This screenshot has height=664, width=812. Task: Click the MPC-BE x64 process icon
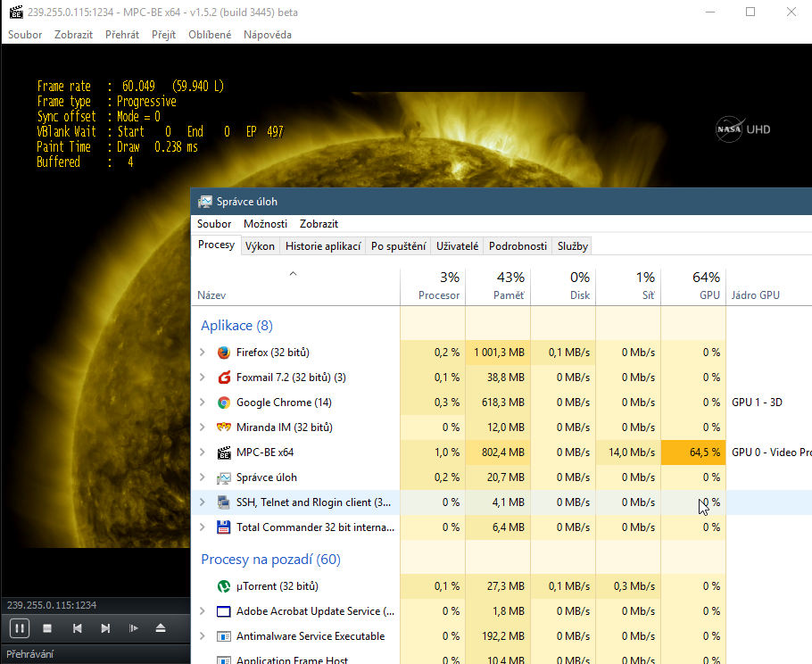[x=224, y=452]
